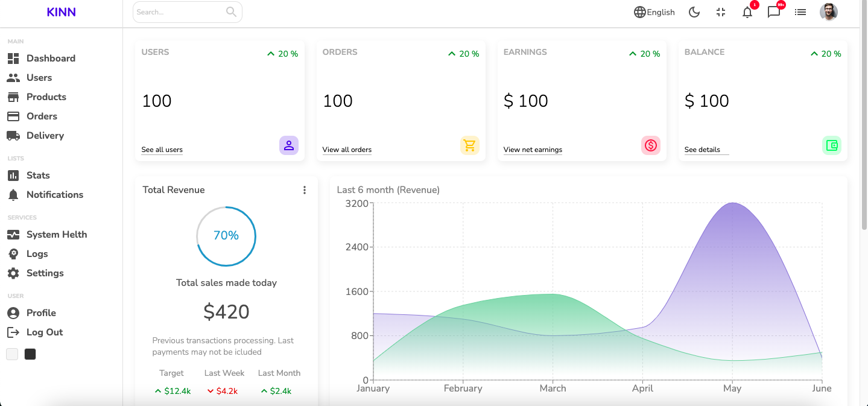
Task: Toggle dark mode with moon icon
Action: click(694, 12)
